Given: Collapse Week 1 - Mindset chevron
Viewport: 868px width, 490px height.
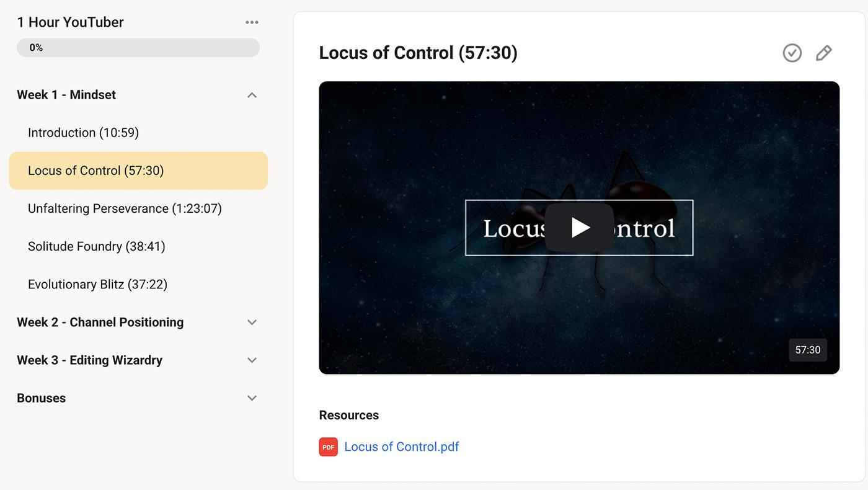Looking at the screenshot, I should (252, 95).
